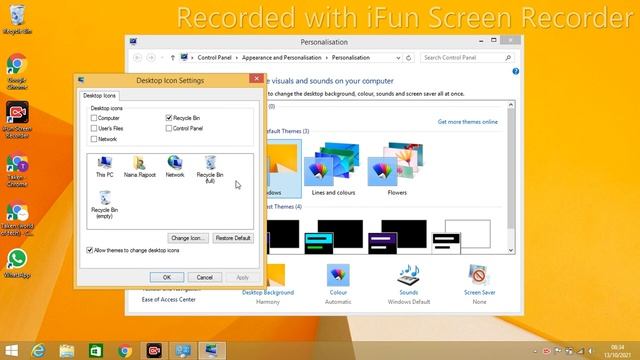Select the Recycle Bin (empty) icon
Screen dimensions: 640x360
[x=104, y=205]
